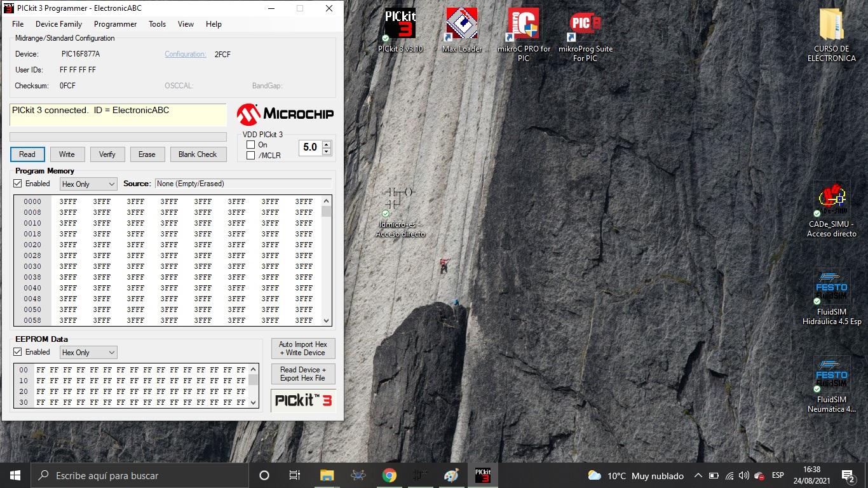
Task: Open the Windows Start menu
Action: pos(15,475)
